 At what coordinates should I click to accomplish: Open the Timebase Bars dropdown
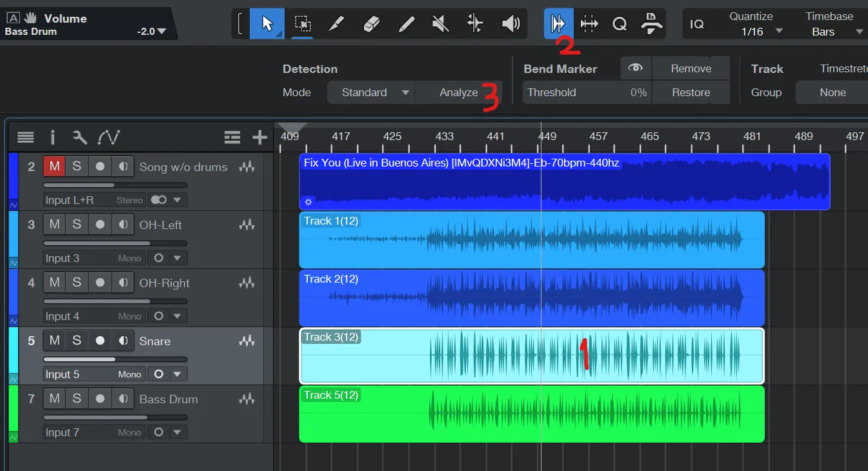(x=833, y=32)
